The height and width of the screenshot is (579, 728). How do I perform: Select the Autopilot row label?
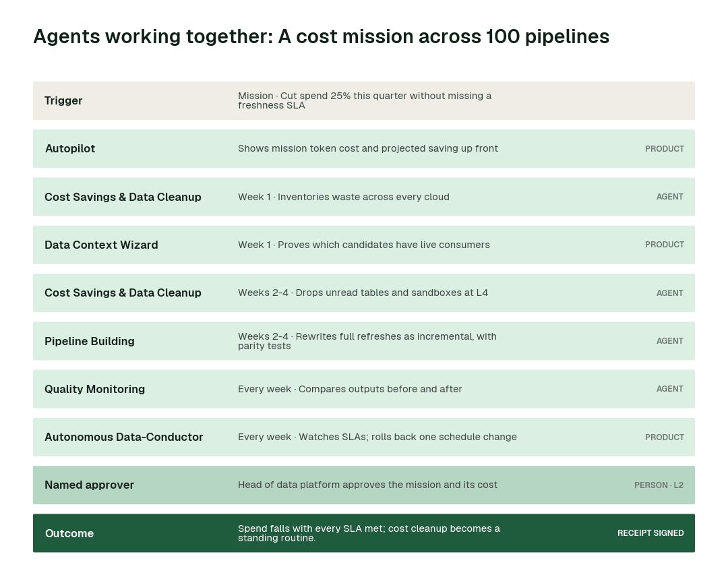pyautogui.click(x=70, y=148)
